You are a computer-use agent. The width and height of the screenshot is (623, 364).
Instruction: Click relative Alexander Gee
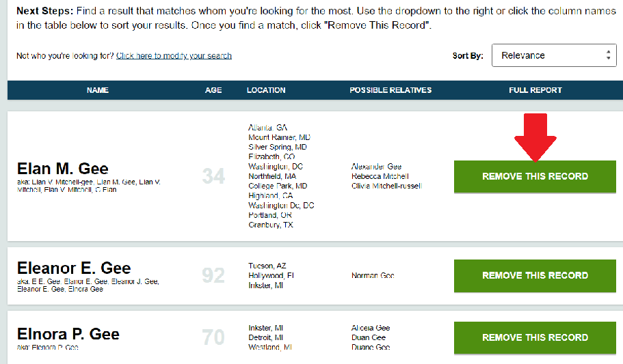pos(376,167)
